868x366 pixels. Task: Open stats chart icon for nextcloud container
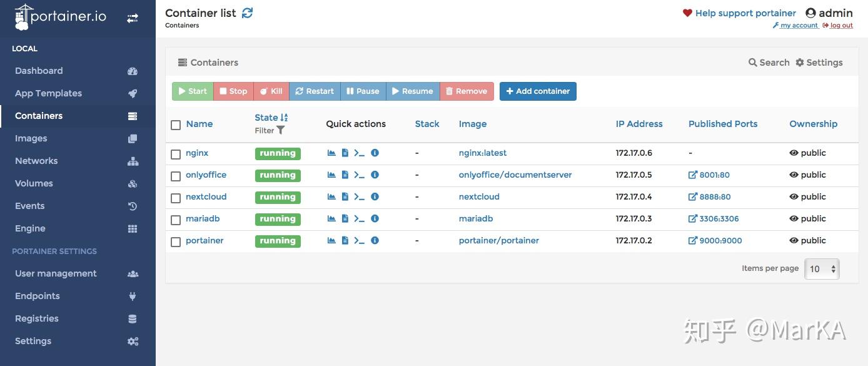[x=331, y=196]
